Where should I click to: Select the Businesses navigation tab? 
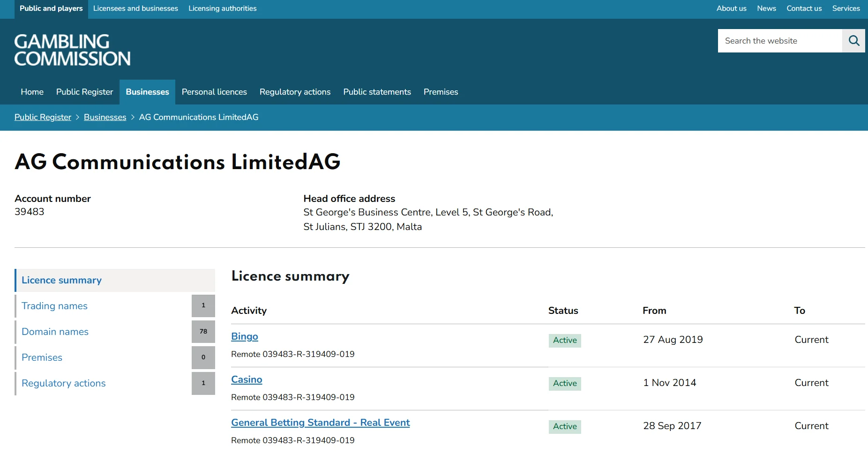[147, 92]
